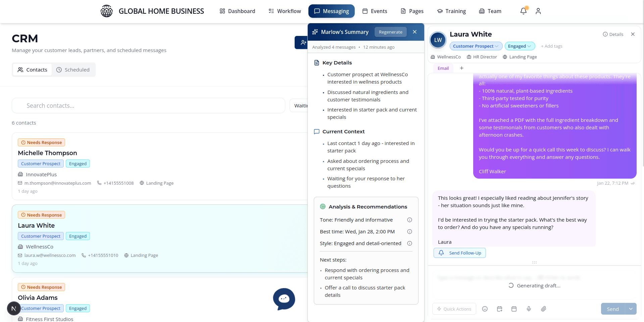Regenerate Marlow's Summary
This screenshot has height=322, width=644.
[390, 32]
